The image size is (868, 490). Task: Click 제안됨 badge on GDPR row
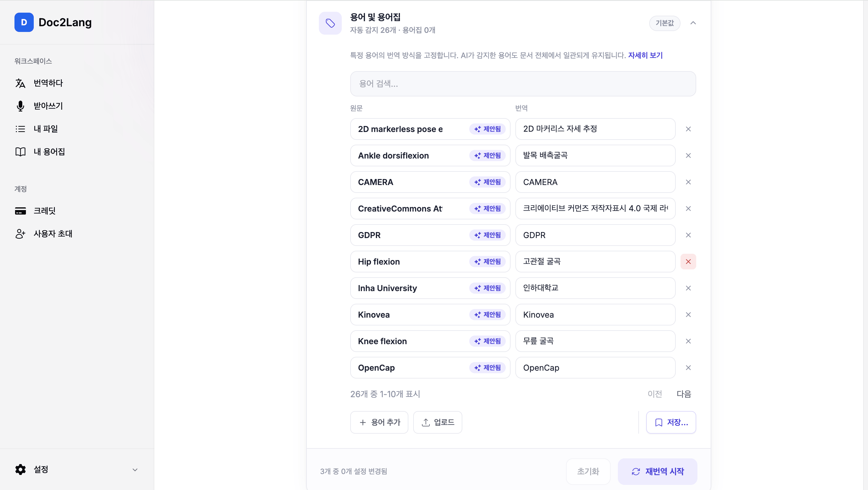pos(487,235)
